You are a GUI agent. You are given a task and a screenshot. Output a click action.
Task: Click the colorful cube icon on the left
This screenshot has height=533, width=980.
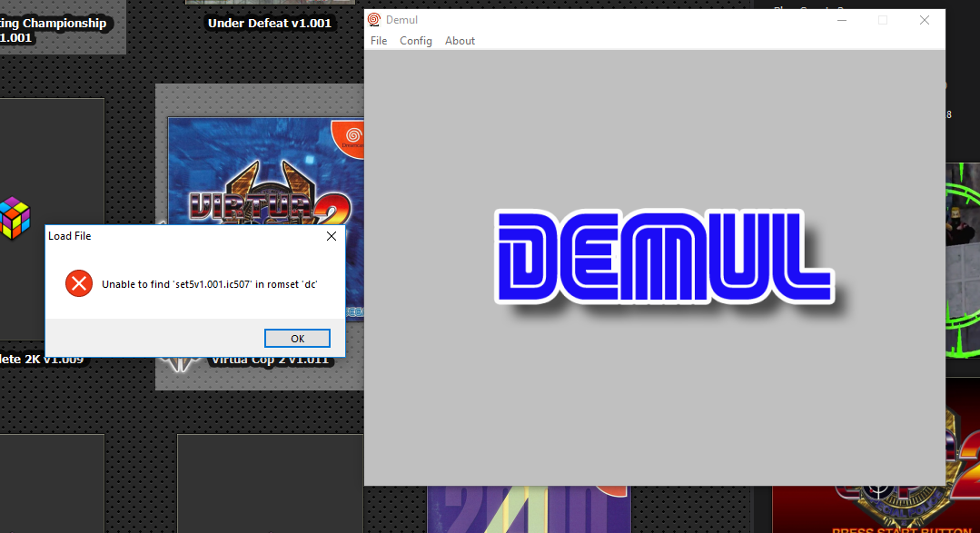coord(15,218)
